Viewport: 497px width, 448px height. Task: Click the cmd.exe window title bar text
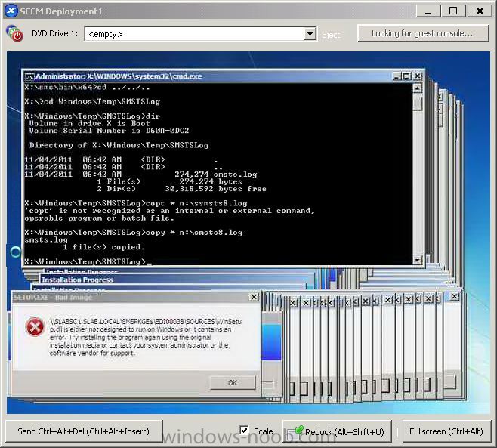tap(119, 76)
